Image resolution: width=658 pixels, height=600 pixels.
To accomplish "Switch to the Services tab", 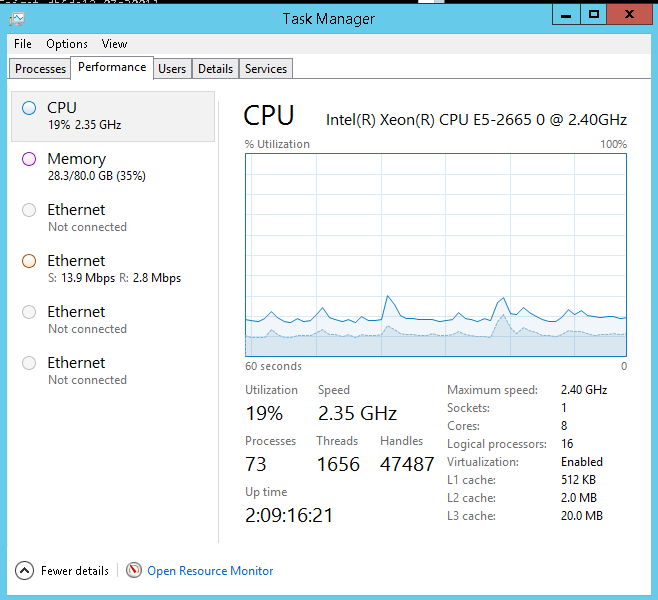I will pos(266,69).
